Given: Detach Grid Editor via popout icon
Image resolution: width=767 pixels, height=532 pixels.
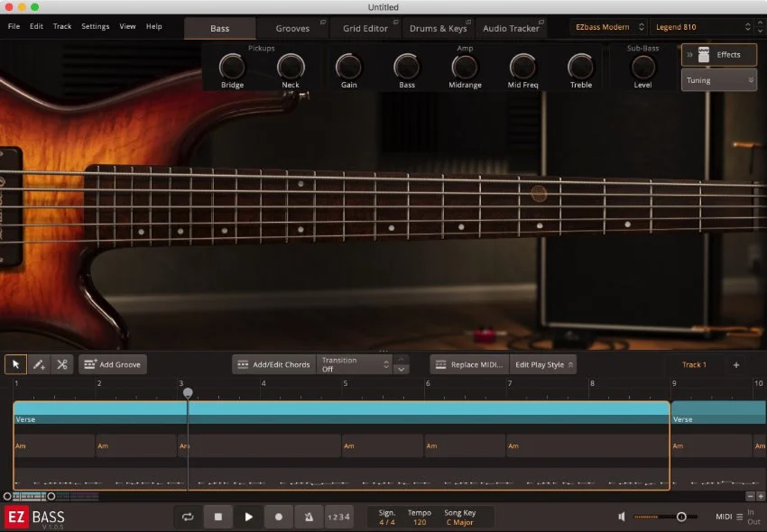Looking at the screenshot, I should click(x=396, y=22).
